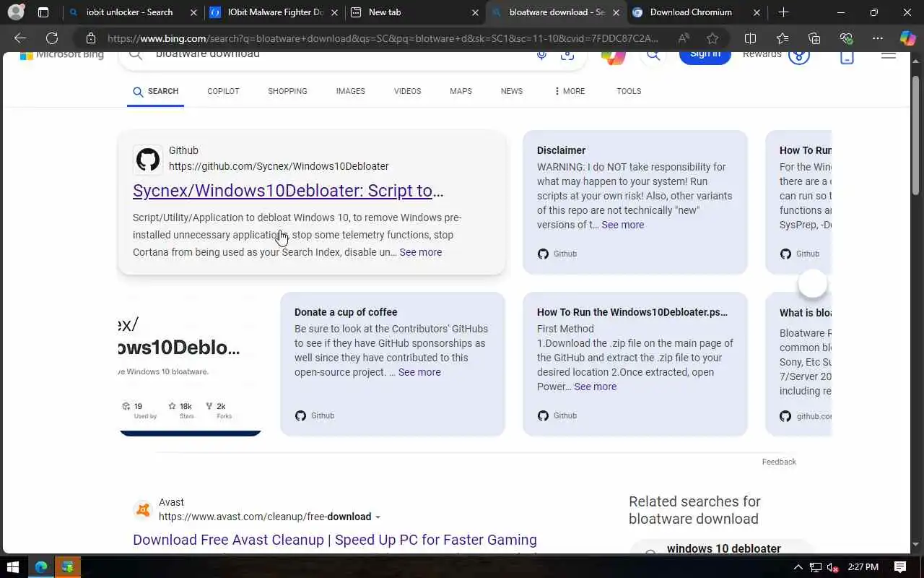Click the Microsoft Bing logo
This screenshot has height=578, width=924.
click(62, 56)
